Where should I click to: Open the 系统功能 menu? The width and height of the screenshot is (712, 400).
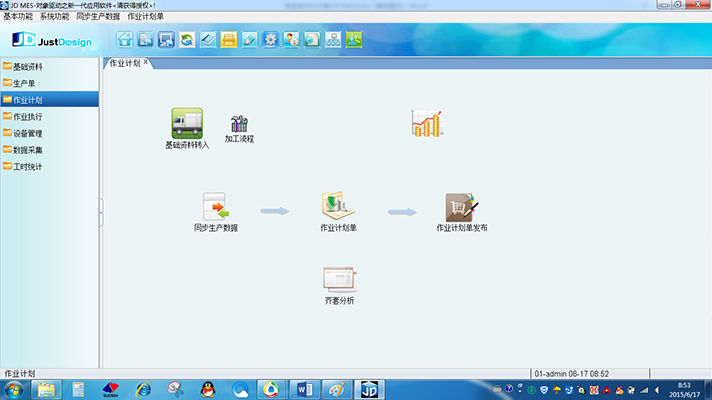click(x=55, y=17)
